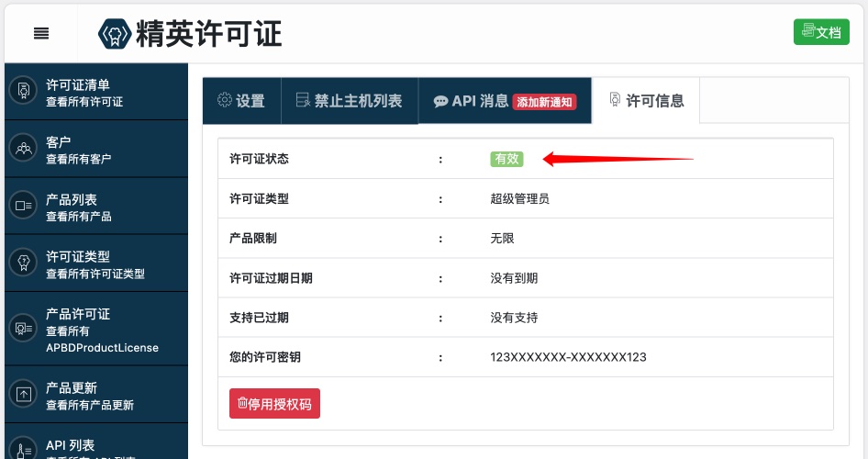Click the gear icon on 设置 tab
The width and height of the screenshot is (868, 459).
pos(224,100)
